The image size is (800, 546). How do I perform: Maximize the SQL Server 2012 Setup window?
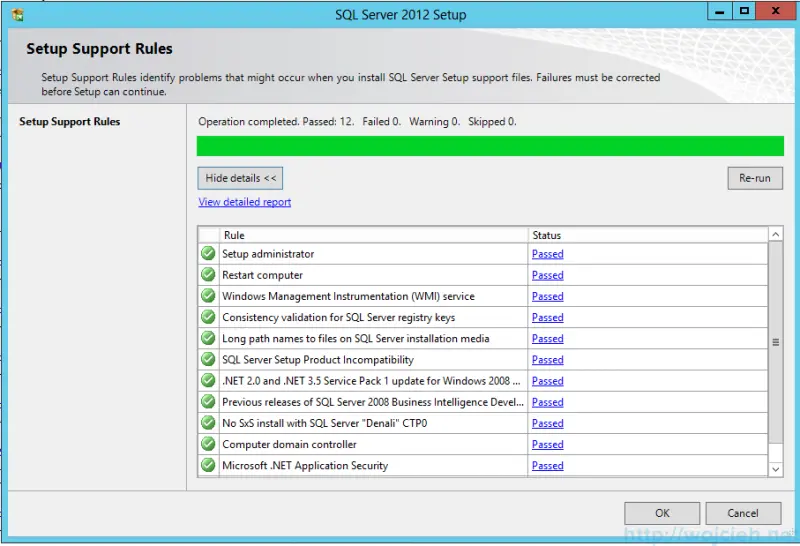(x=744, y=11)
